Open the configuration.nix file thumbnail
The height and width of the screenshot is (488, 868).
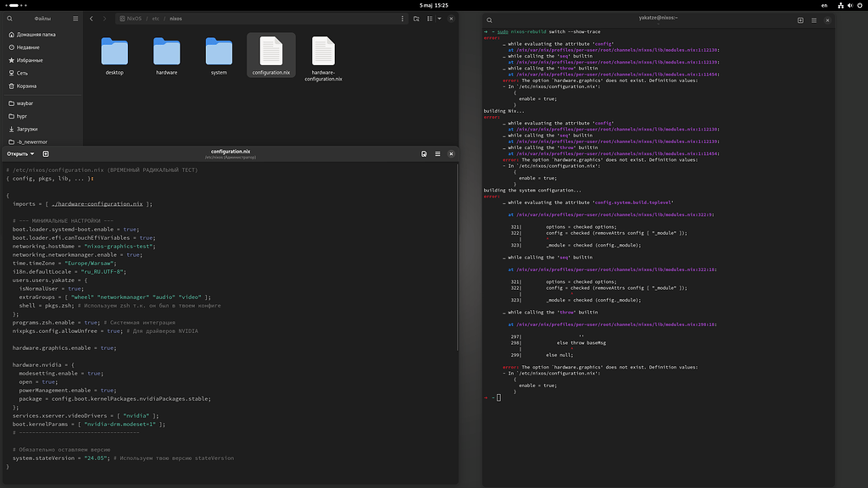point(270,53)
